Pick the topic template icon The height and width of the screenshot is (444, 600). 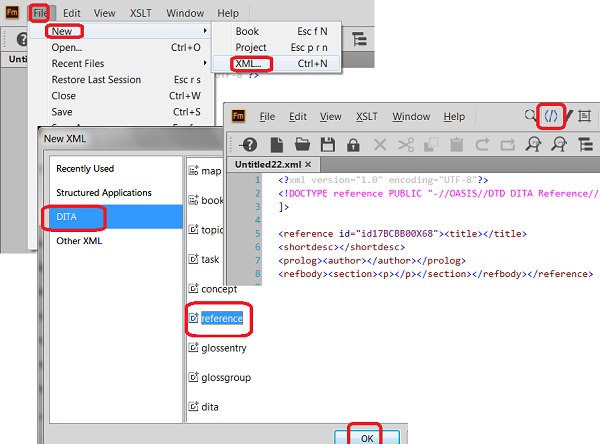click(x=193, y=229)
